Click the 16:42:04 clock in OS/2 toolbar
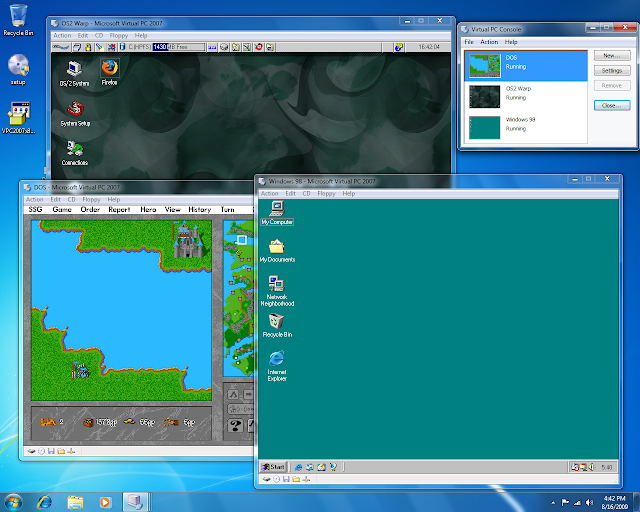Image resolution: width=640 pixels, height=512 pixels. coord(429,47)
